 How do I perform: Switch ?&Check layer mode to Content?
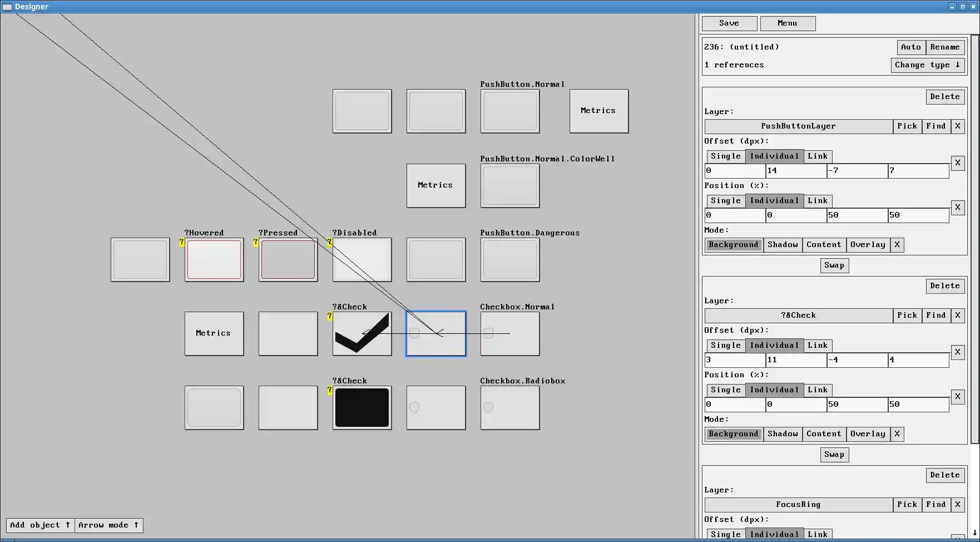[824, 433]
